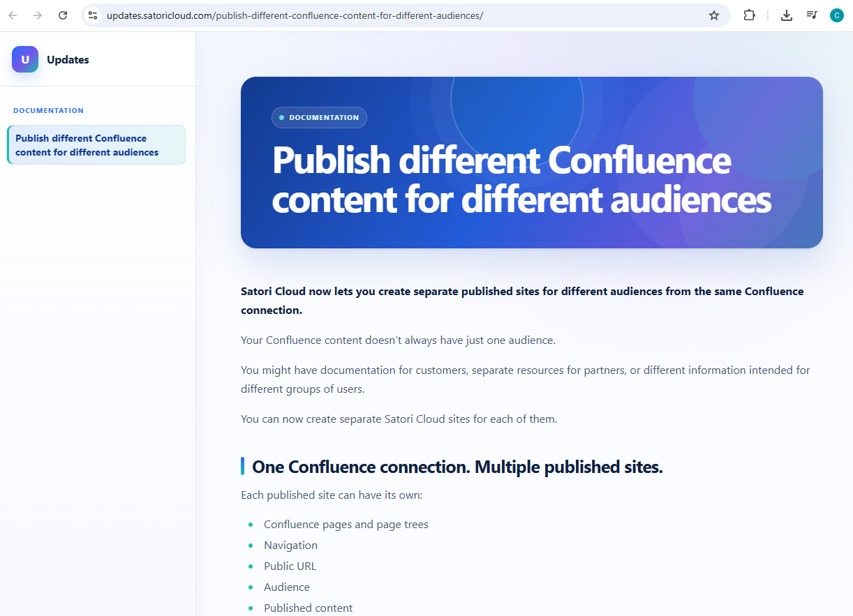Click the bold intro 'Satori Cloud now lets you create'
The width and height of the screenshot is (853, 616).
[522, 301]
